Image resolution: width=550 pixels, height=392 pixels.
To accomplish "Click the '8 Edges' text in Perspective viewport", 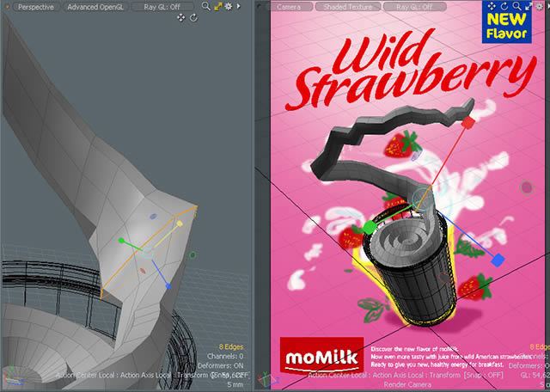I will click(x=231, y=347).
